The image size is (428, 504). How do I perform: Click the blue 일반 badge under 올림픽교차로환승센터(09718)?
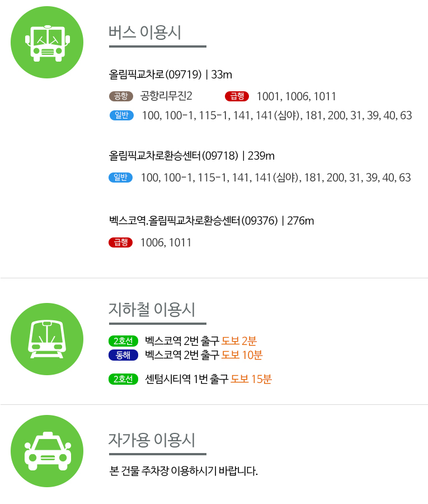coord(121,177)
